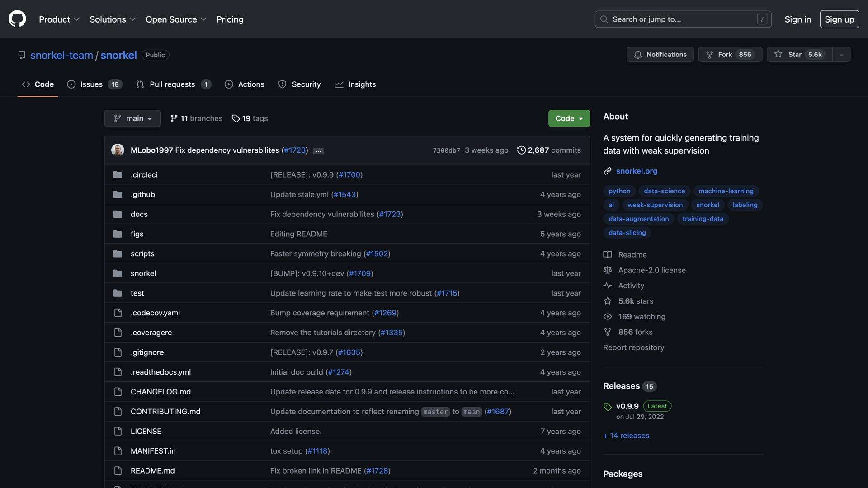Open the Product menu

coord(59,19)
